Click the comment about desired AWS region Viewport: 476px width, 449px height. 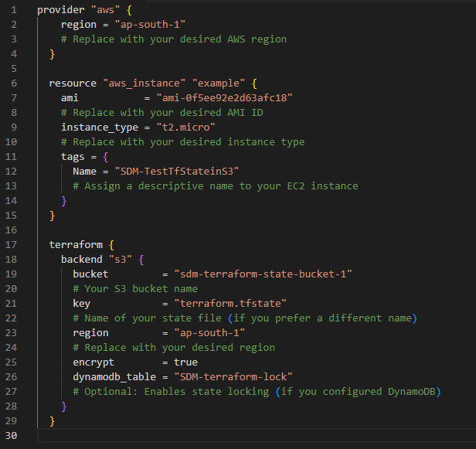point(174,39)
